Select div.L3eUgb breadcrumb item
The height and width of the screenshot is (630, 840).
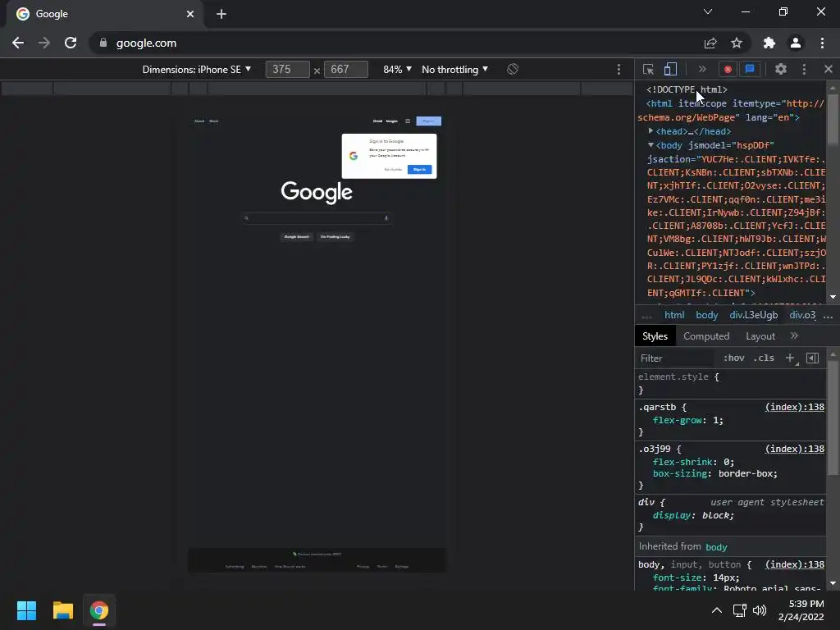(753, 315)
